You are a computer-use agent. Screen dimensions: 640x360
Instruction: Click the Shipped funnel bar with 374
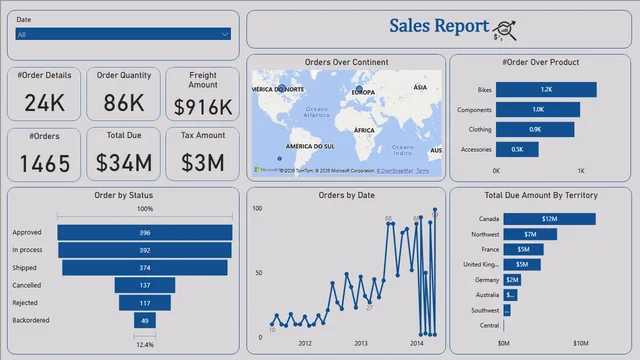click(x=145, y=267)
